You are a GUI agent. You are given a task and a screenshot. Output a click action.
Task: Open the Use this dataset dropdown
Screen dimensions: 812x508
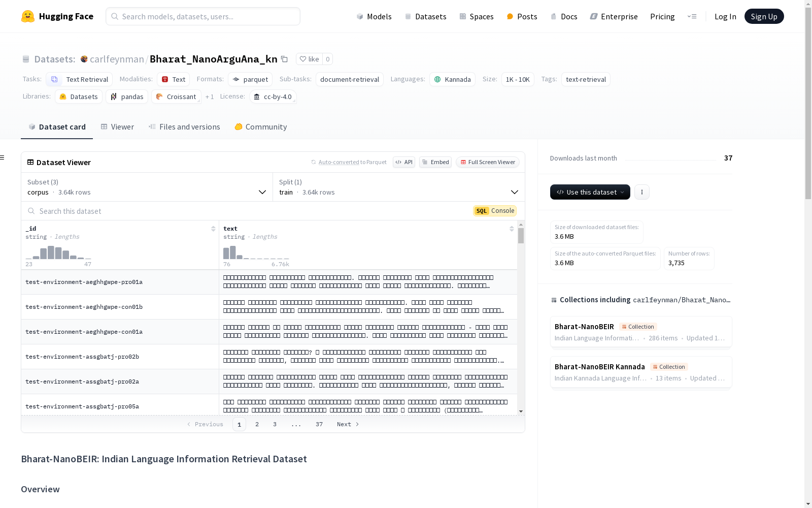tap(590, 192)
